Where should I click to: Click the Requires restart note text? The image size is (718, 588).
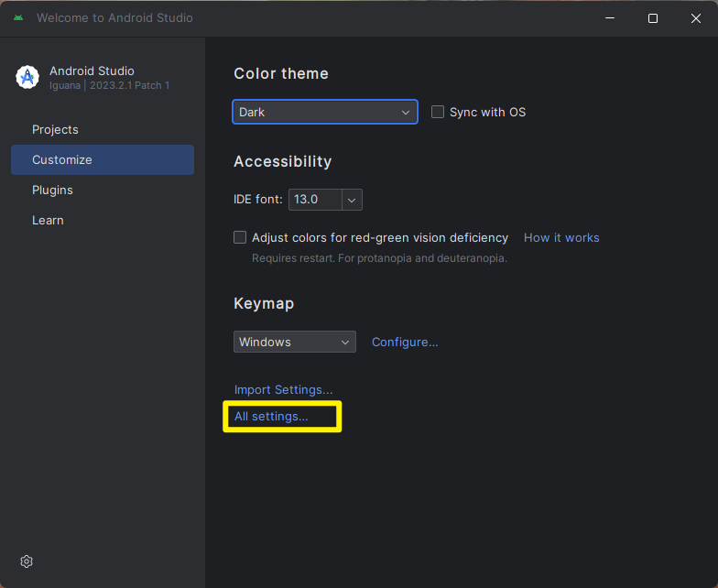pyautogui.click(x=379, y=258)
